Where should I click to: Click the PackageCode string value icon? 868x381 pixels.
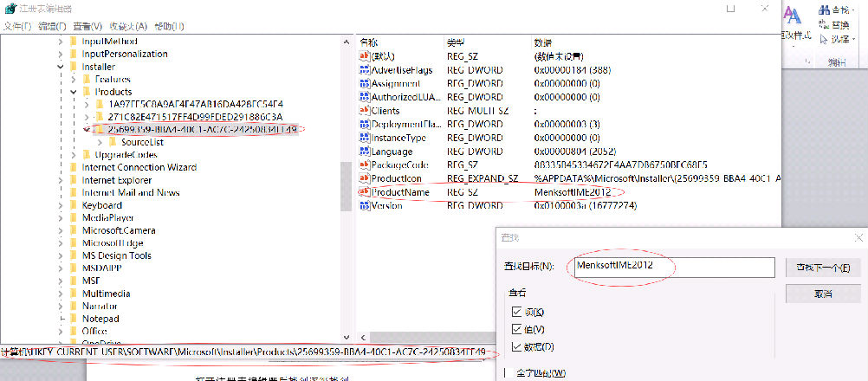coord(365,165)
